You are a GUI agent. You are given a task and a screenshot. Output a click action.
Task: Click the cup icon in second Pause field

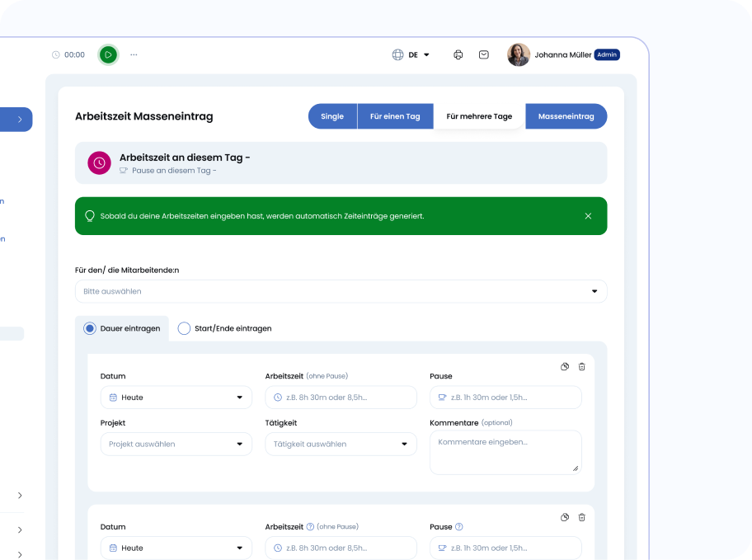(x=442, y=548)
